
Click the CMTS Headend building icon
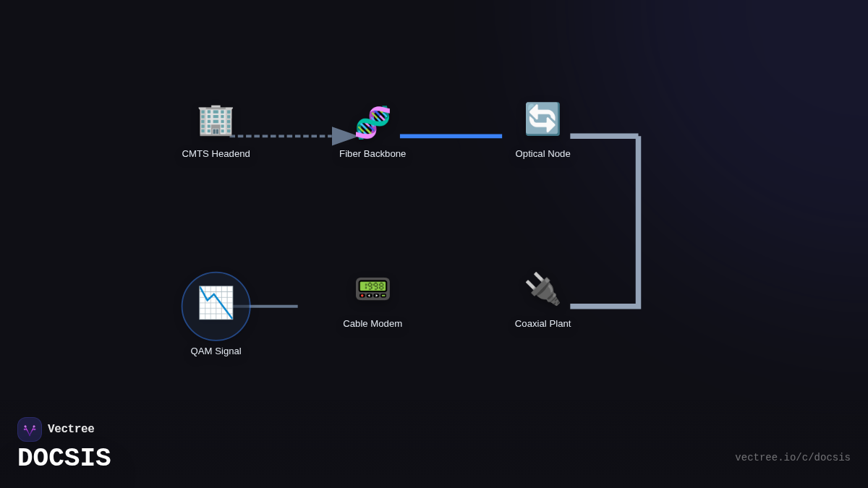point(216,120)
